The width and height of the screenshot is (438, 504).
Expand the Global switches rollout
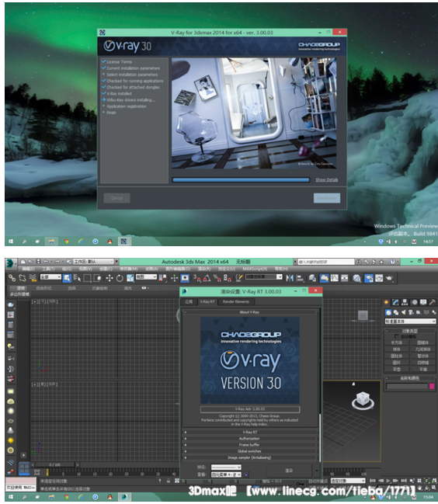[251, 451]
